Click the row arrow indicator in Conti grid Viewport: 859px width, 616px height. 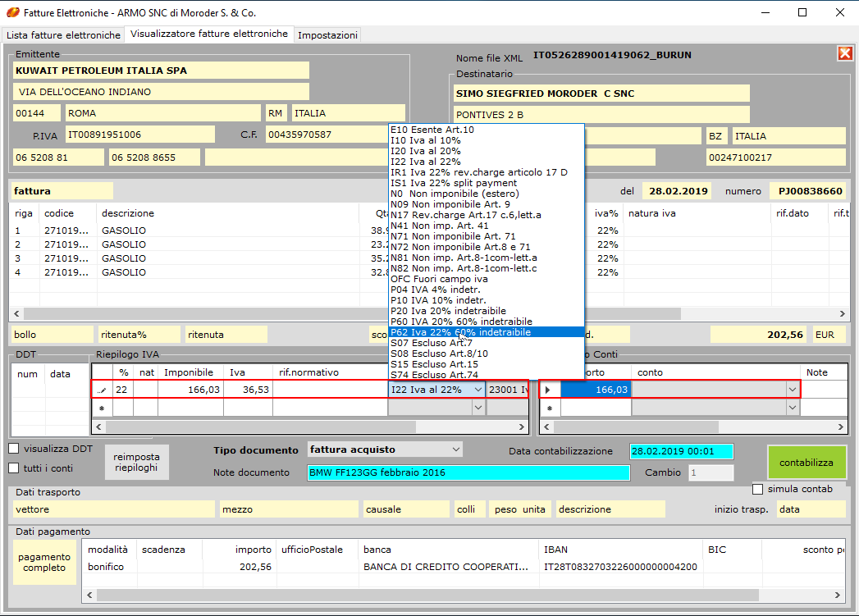point(548,390)
